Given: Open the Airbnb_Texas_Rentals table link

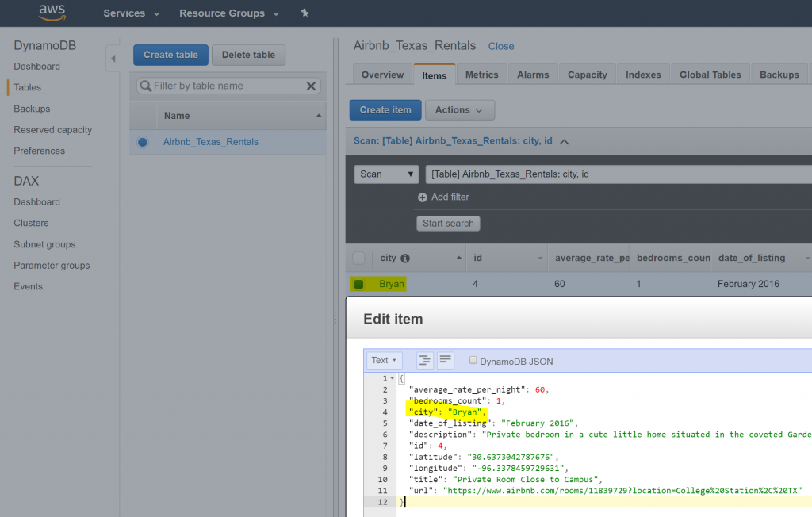Looking at the screenshot, I should 211,142.
